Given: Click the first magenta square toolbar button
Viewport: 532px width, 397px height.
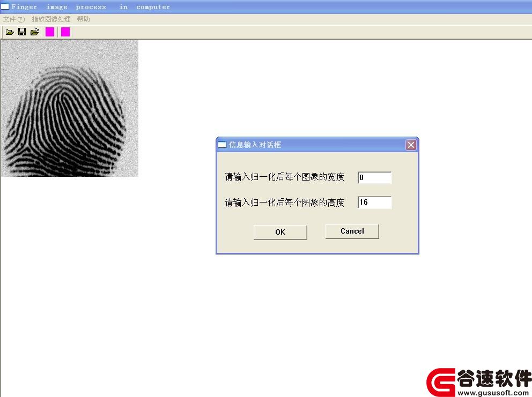Looking at the screenshot, I should point(50,32).
